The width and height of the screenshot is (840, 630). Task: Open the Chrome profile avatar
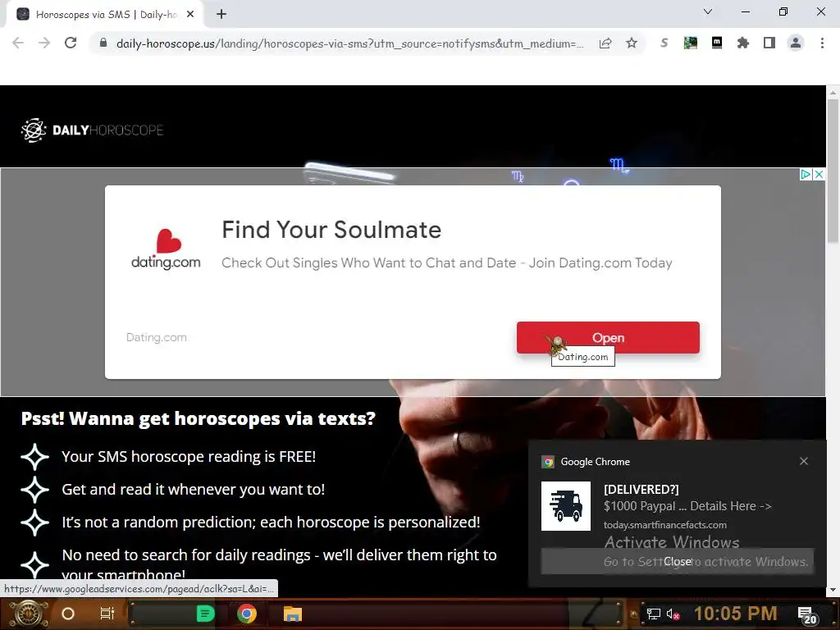point(796,43)
